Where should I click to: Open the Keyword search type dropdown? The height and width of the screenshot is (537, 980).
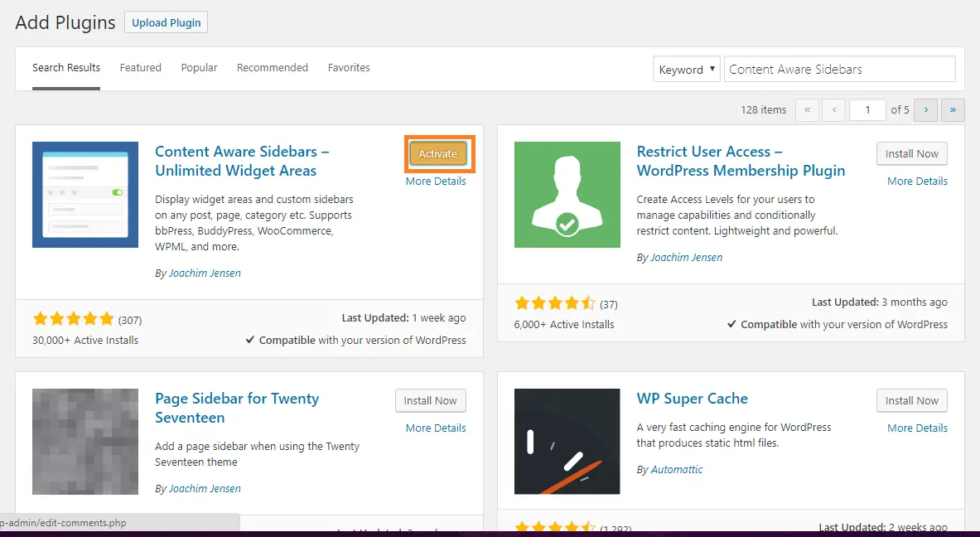686,70
